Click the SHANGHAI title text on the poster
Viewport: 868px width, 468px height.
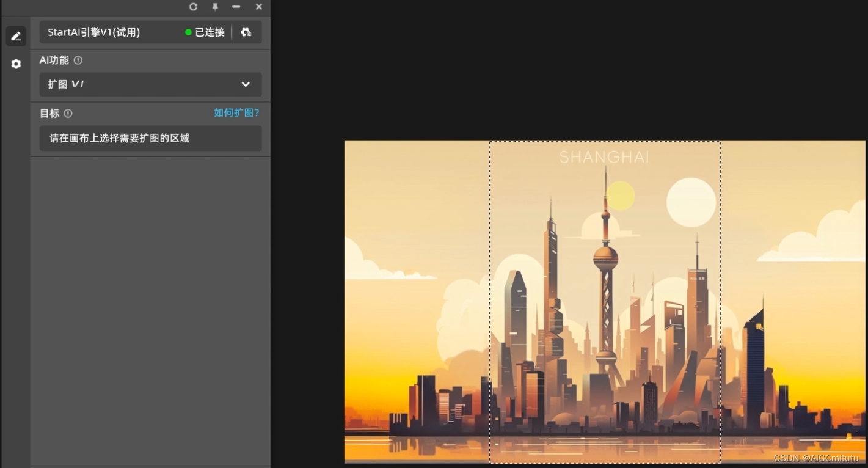point(604,157)
